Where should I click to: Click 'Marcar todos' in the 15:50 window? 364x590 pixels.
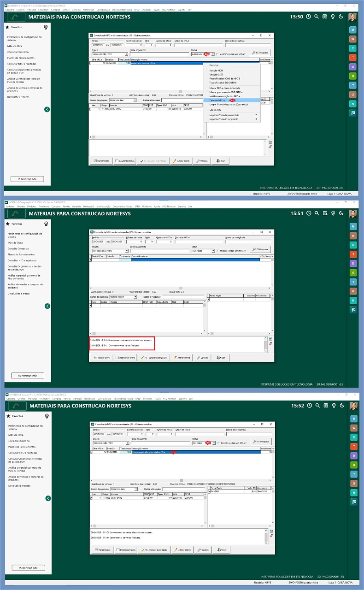[102, 161]
